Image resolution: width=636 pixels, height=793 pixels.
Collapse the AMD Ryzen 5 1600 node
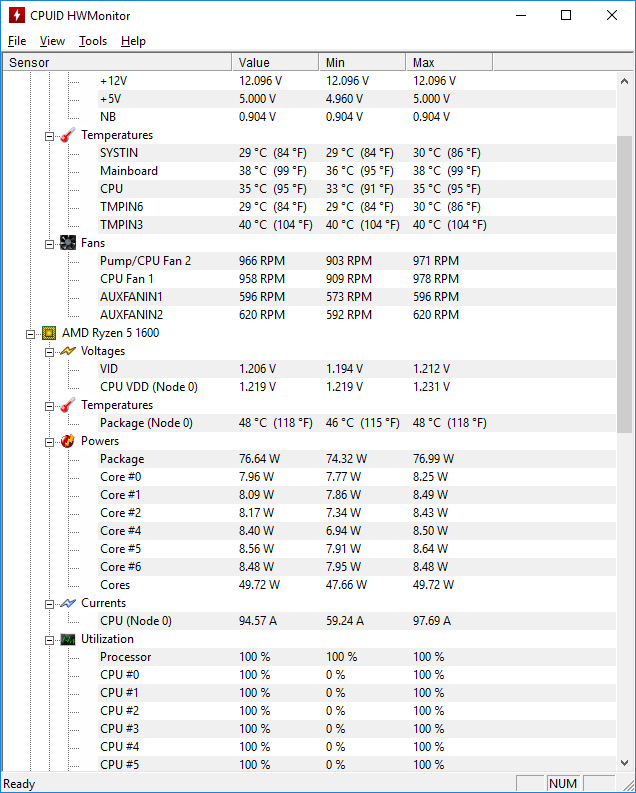tap(31, 334)
